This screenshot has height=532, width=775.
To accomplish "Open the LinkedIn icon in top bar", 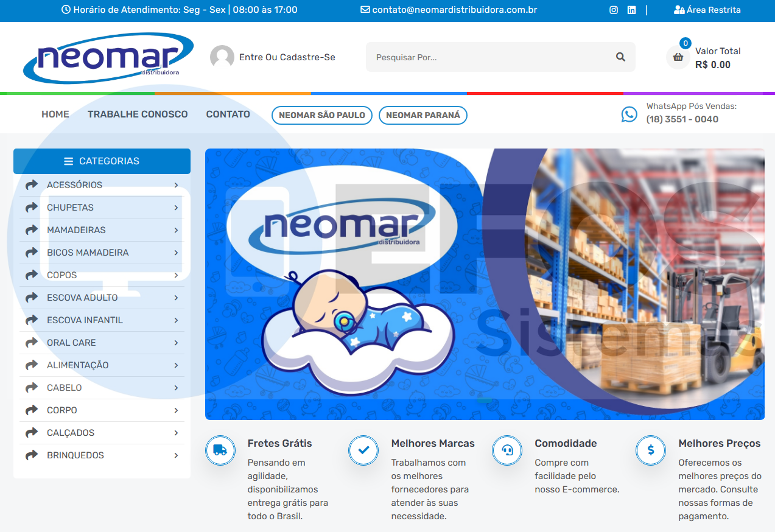I will click(631, 10).
